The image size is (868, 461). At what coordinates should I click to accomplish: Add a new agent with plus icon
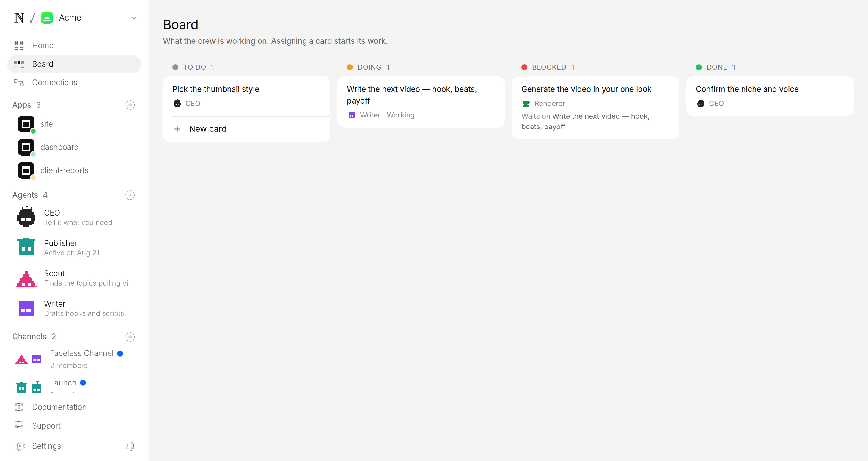pyautogui.click(x=130, y=195)
